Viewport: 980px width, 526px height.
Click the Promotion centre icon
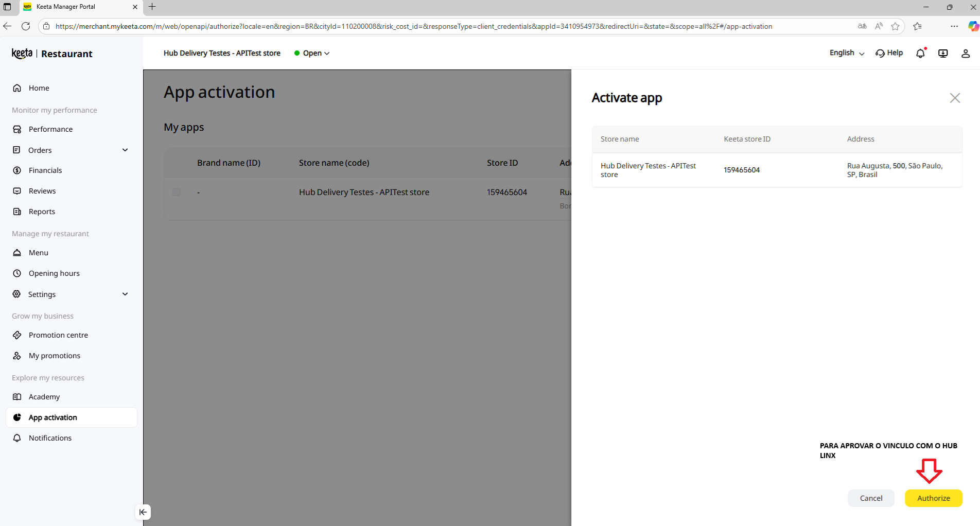(17, 335)
